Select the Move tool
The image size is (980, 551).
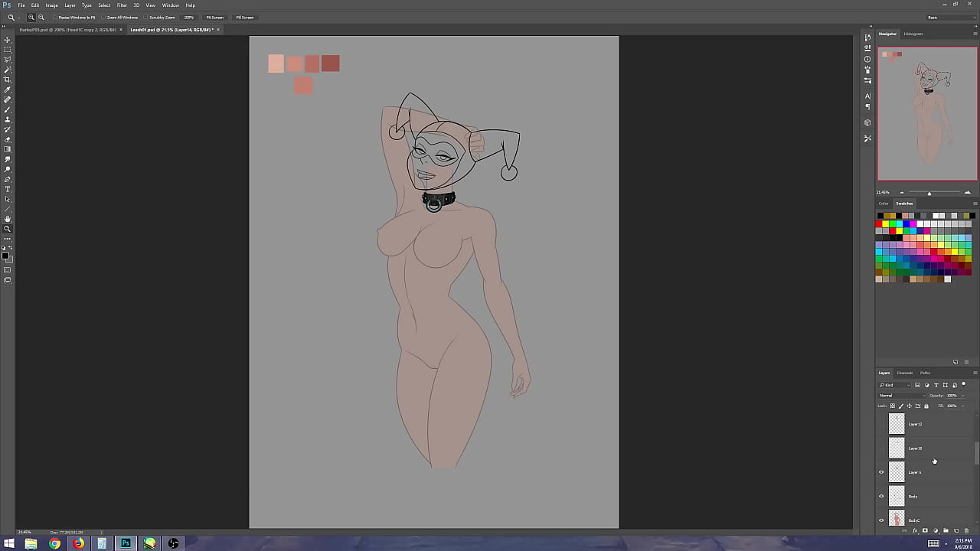point(8,40)
